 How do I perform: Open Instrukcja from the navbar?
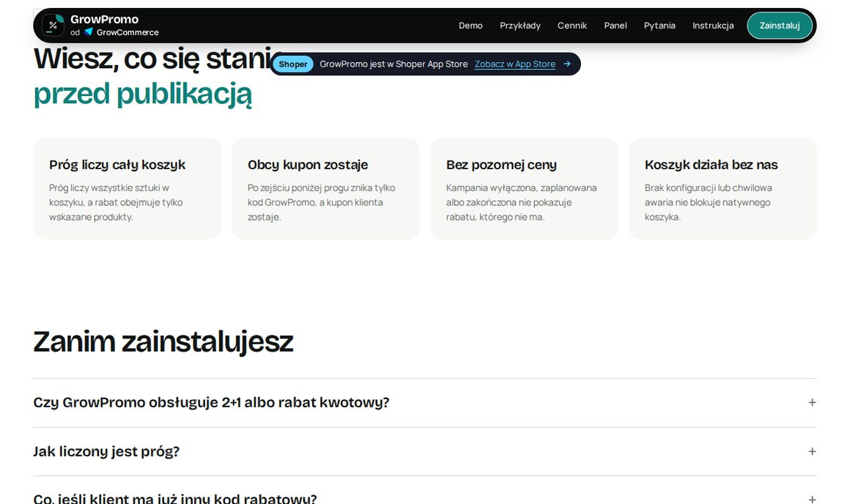[x=713, y=26]
